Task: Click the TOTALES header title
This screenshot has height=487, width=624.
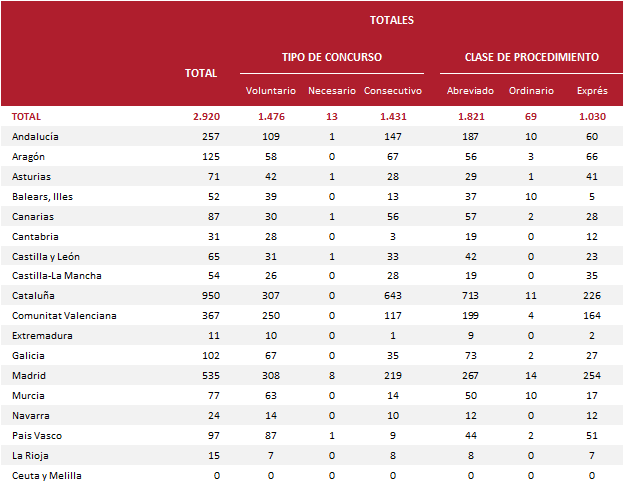Action: coord(391,20)
